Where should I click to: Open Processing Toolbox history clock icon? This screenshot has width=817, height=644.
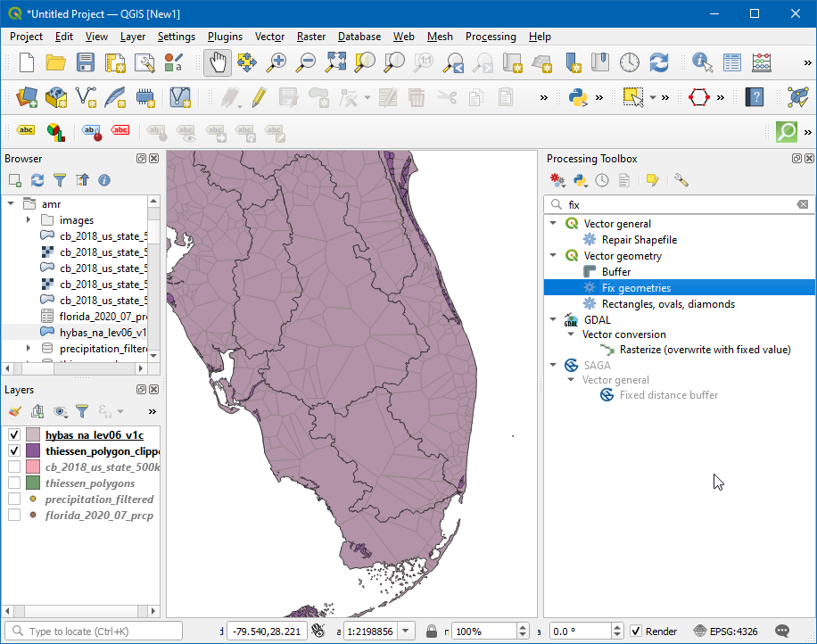[x=602, y=180]
